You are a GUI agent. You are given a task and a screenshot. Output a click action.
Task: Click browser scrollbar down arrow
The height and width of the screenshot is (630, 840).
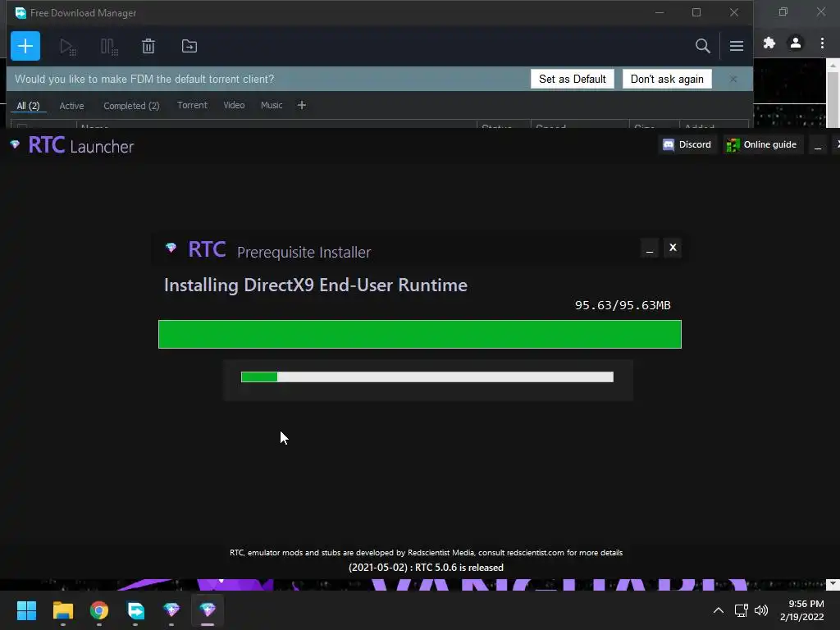833,584
